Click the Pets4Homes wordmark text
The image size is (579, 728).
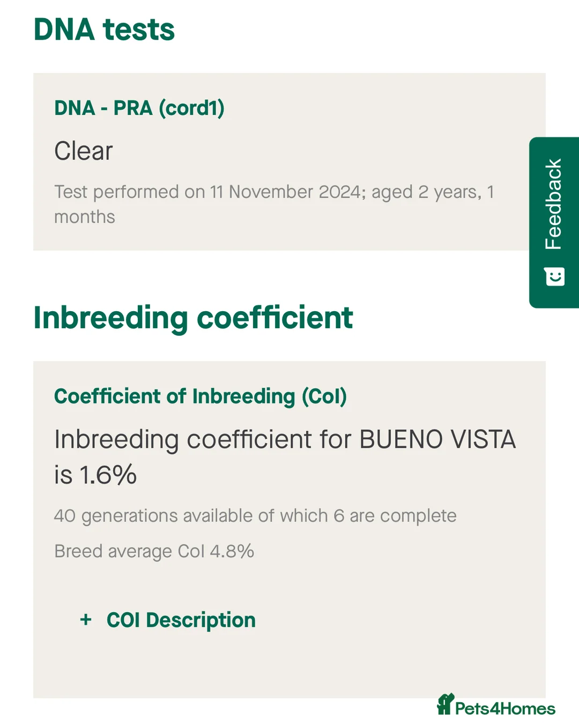tap(505, 709)
